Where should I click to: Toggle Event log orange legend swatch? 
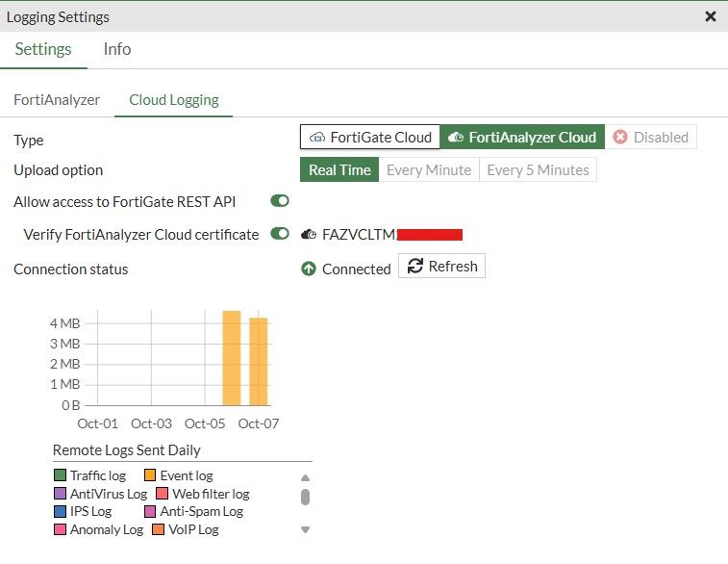point(149,474)
